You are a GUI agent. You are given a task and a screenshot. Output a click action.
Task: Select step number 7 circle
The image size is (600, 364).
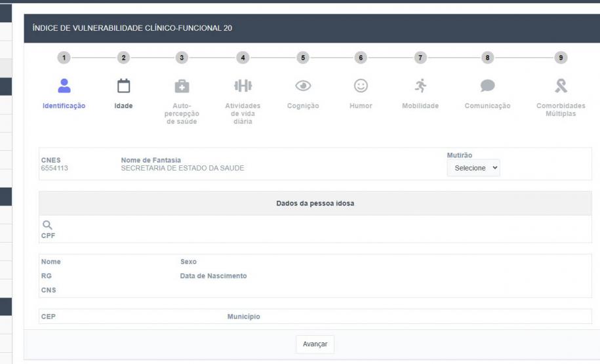[x=420, y=58]
